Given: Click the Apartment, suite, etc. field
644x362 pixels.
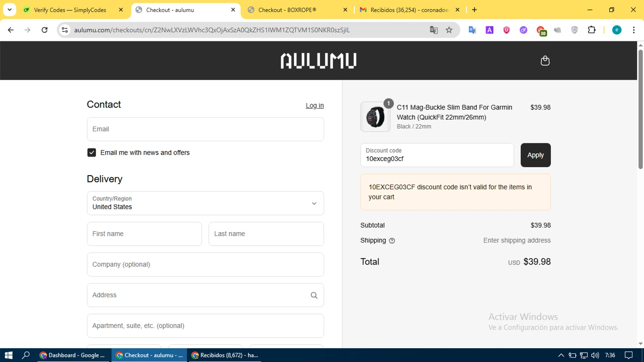Looking at the screenshot, I should [205, 326].
